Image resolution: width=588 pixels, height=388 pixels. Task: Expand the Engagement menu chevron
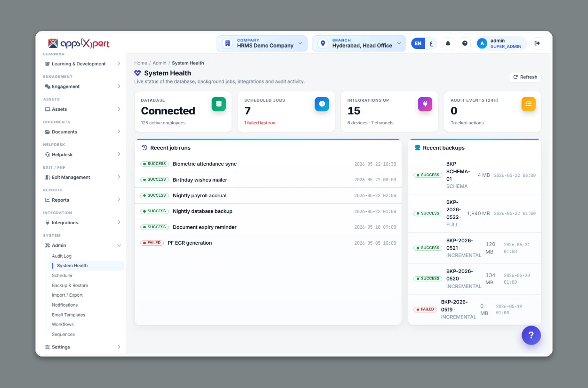[x=119, y=86]
